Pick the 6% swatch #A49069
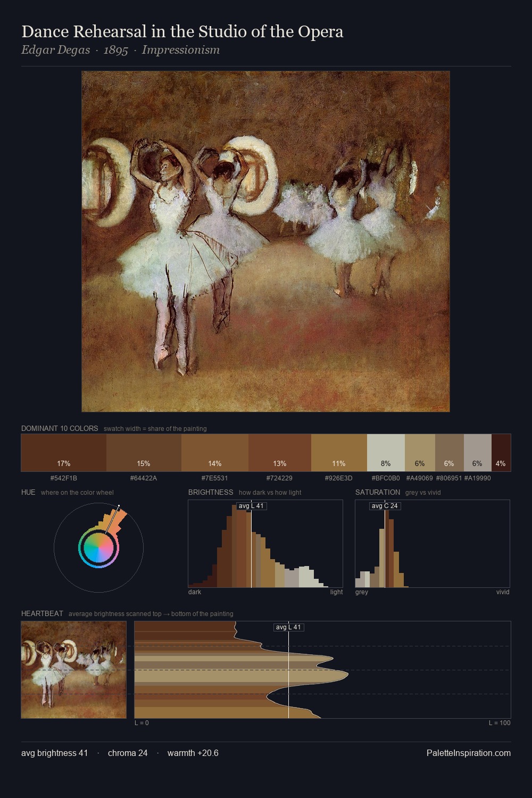The width and height of the screenshot is (532, 798). 420,453
